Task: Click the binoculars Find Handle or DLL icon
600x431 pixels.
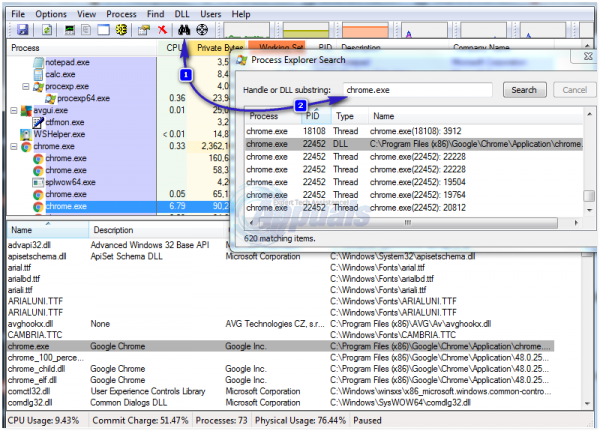Action: [184, 30]
